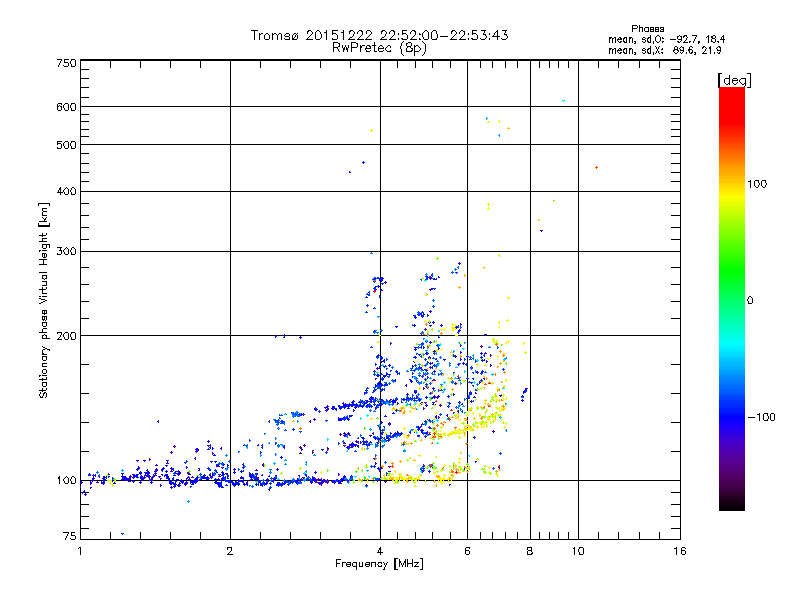Click the 'mean, sd,X: 89.6, 21.9' statistic
The image size is (800, 600).
coord(665,50)
